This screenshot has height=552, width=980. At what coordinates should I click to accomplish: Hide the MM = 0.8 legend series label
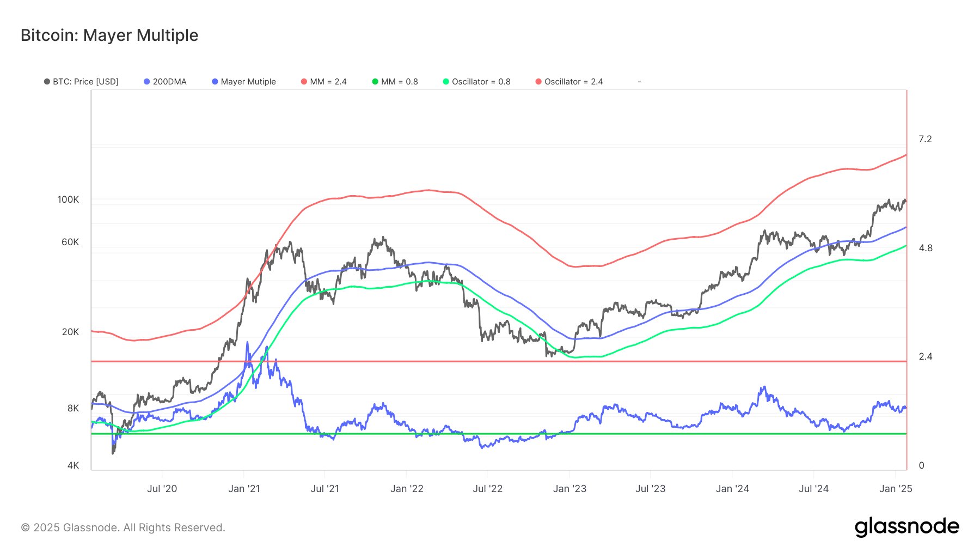[x=399, y=82]
